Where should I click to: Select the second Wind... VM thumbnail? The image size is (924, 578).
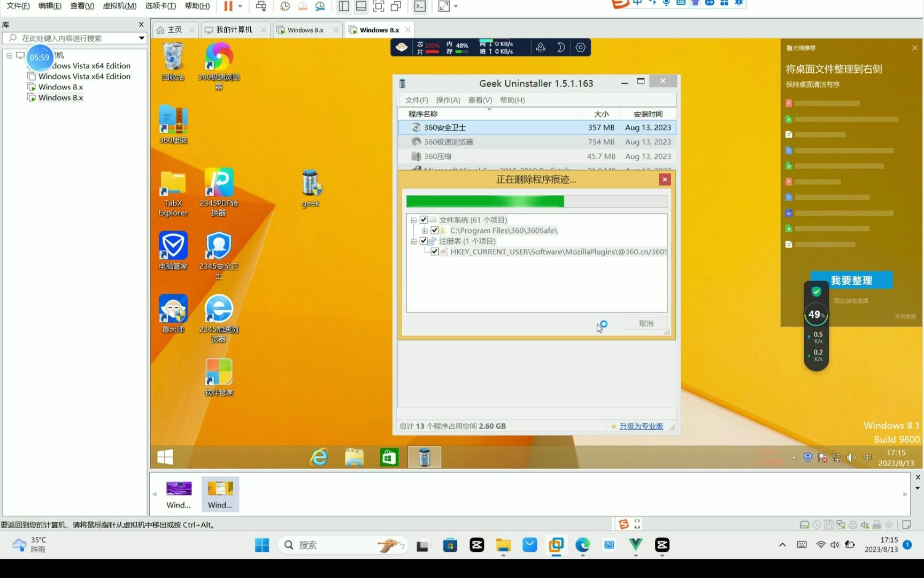click(220, 494)
